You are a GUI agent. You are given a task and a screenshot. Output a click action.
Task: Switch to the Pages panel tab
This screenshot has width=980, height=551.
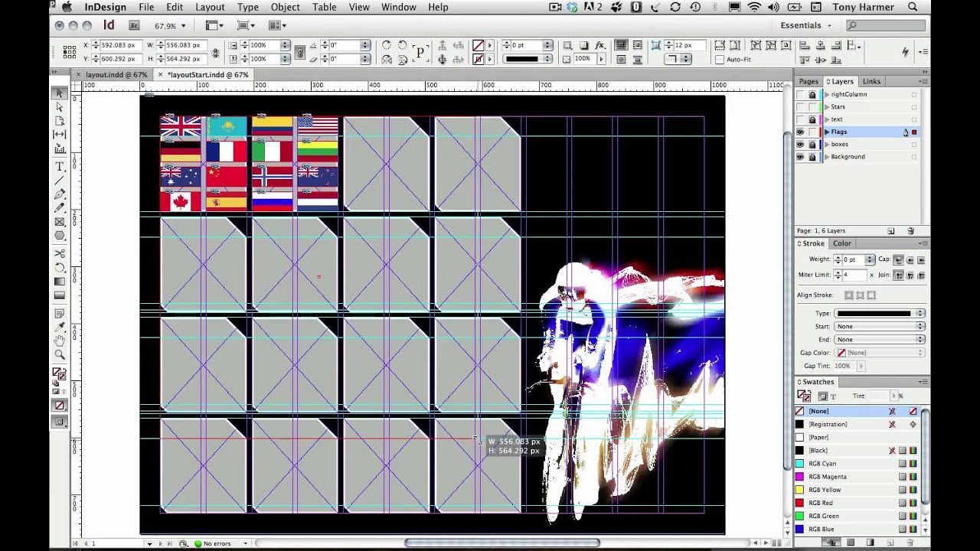[808, 81]
